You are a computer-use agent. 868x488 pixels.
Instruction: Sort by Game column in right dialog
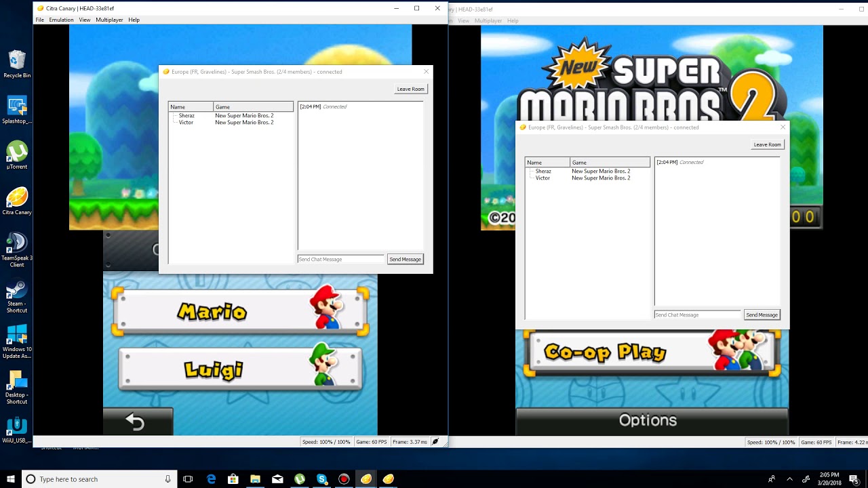tap(610, 163)
